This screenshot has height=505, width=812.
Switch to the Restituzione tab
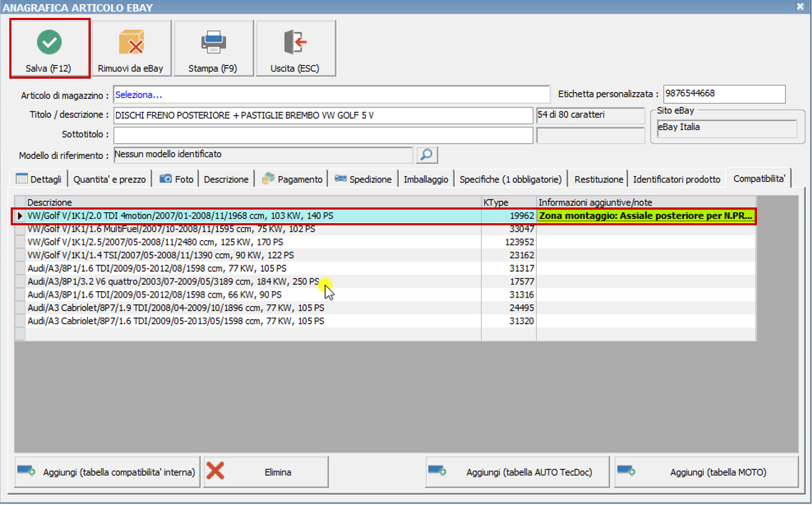pyautogui.click(x=599, y=179)
